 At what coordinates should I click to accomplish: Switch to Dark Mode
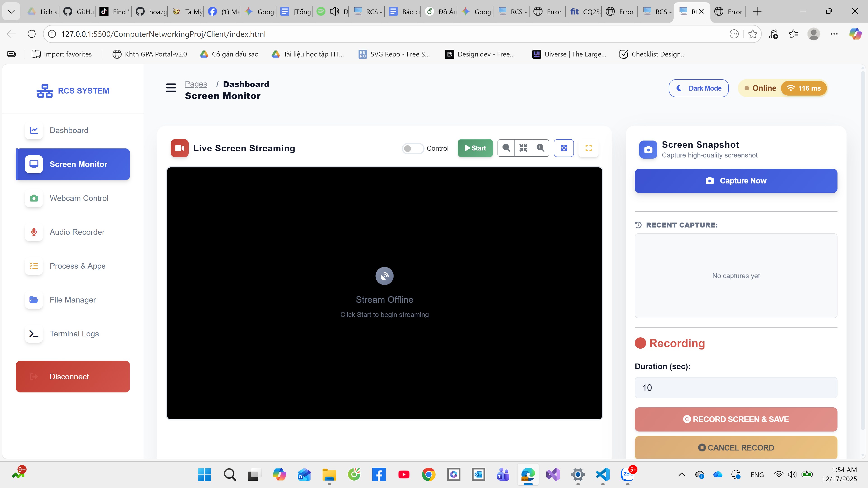698,88
